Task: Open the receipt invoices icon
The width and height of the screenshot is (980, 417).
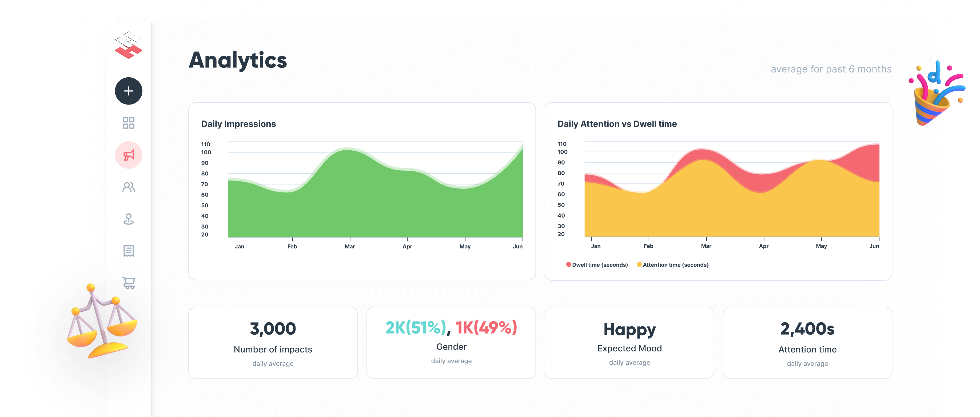Action: [x=129, y=251]
